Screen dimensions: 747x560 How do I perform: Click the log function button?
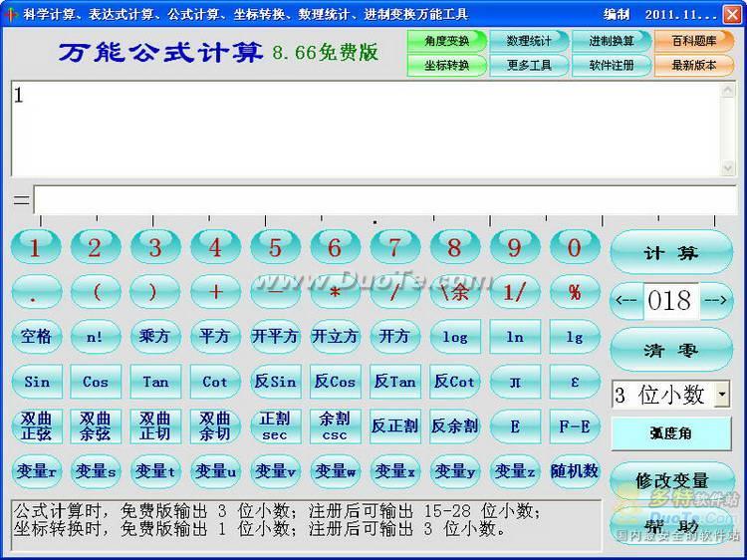(455, 337)
